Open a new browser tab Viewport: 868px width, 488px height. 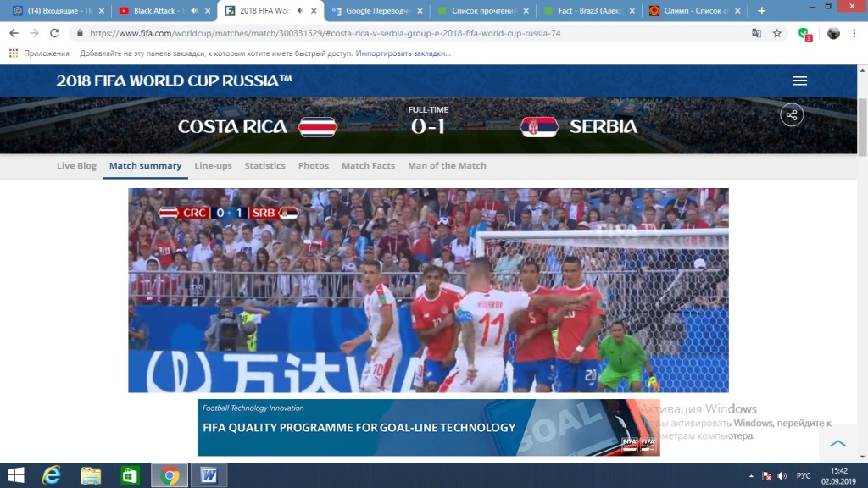(x=762, y=10)
